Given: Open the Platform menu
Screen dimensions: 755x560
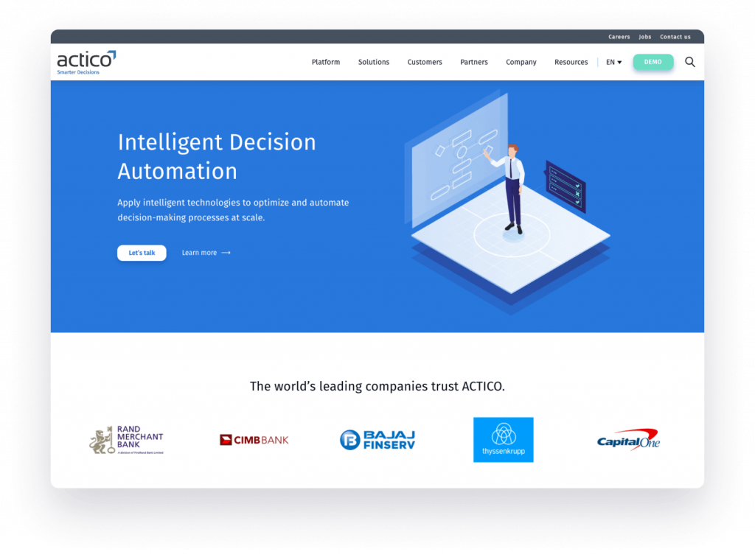Looking at the screenshot, I should (325, 62).
